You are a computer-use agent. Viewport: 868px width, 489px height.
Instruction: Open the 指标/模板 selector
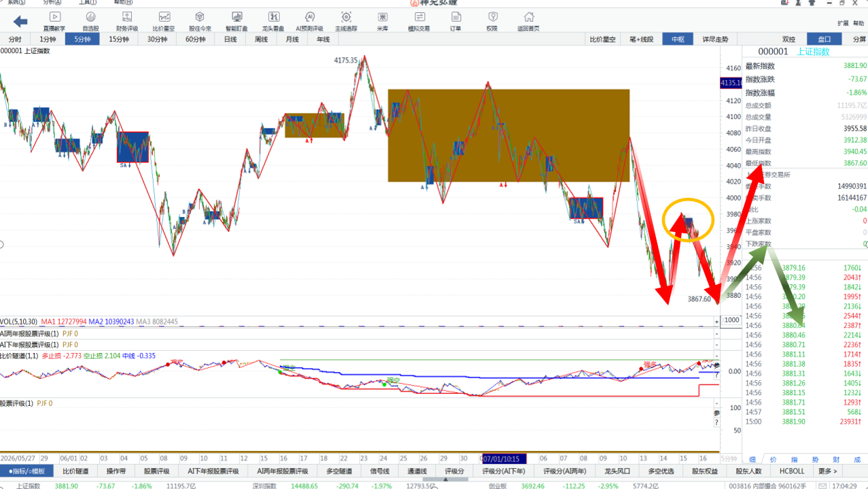coord(27,471)
